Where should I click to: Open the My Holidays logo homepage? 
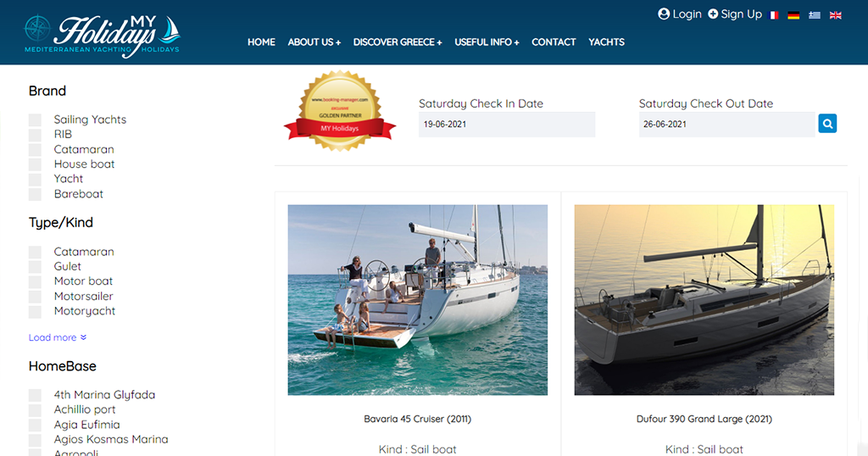[x=103, y=35]
